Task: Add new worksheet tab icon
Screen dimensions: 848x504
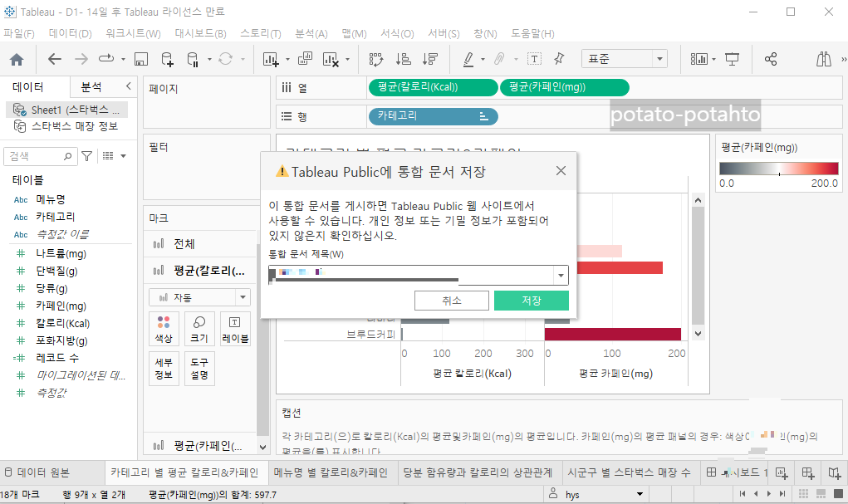Action: (x=781, y=472)
